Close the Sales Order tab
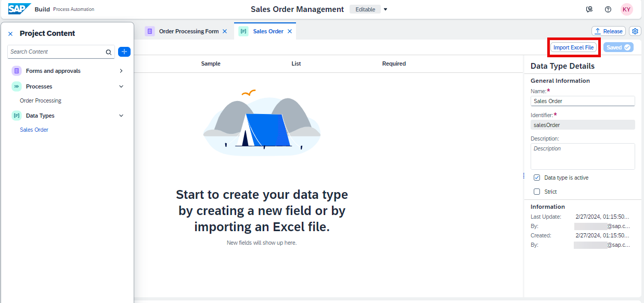644x303 pixels. 290,31
